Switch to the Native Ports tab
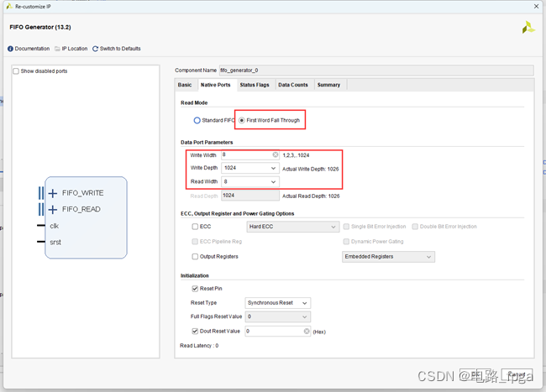The height and width of the screenshot is (392, 546). pyautogui.click(x=216, y=85)
